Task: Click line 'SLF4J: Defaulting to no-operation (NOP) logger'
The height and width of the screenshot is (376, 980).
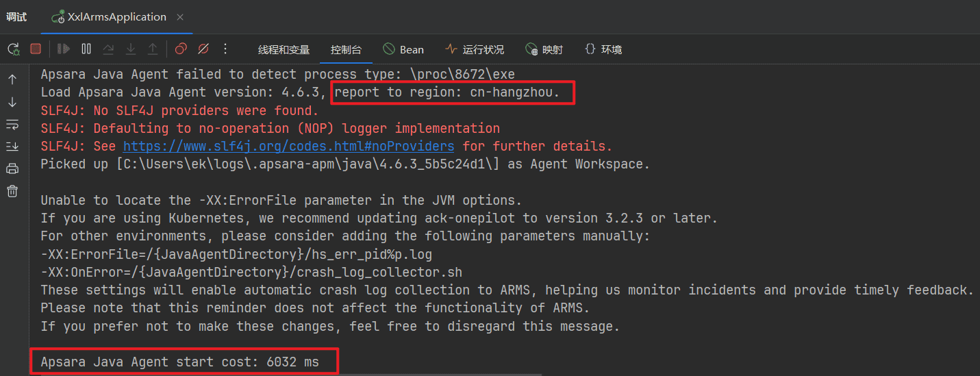Action: [x=270, y=128]
